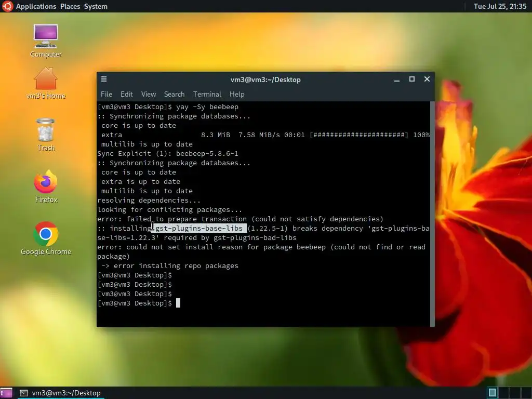Viewport: 532px width, 399px height.
Task: Open the Places menu in top panel
Action: (x=70, y=6)
